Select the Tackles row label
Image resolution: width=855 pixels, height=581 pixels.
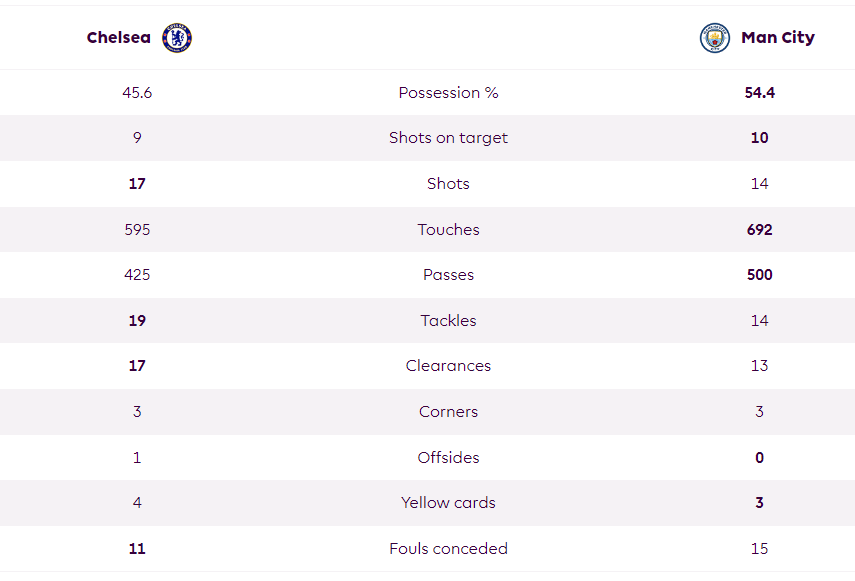pyautogui.click(x=448, y=320)
